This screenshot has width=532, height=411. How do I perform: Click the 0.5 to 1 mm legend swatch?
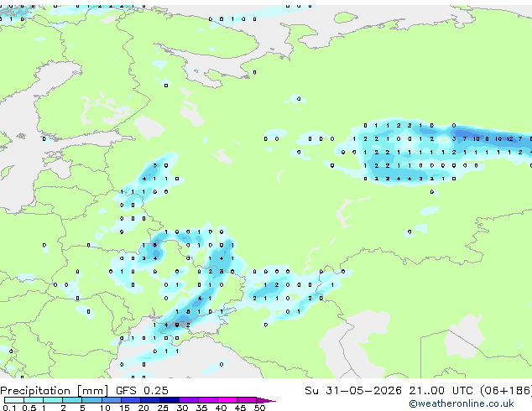pos(34,400)
